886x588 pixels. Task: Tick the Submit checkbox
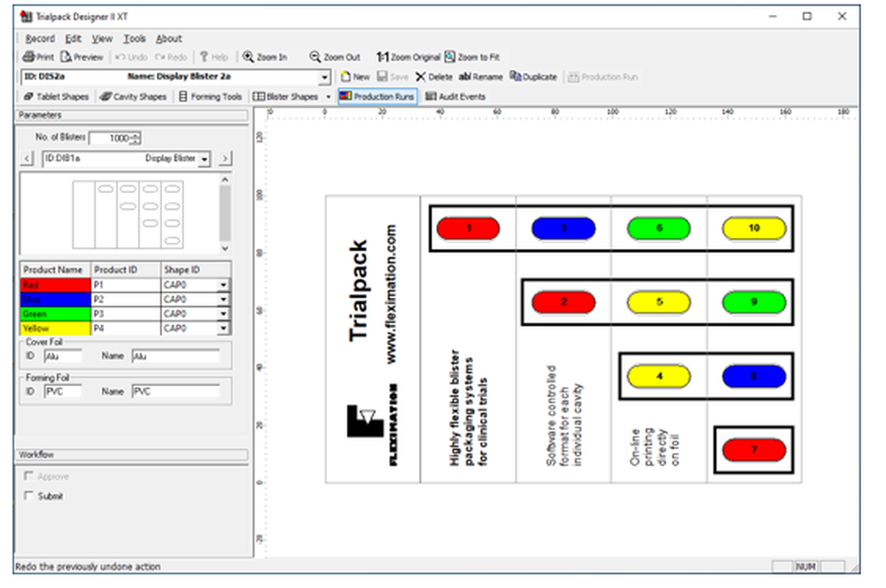28,495
